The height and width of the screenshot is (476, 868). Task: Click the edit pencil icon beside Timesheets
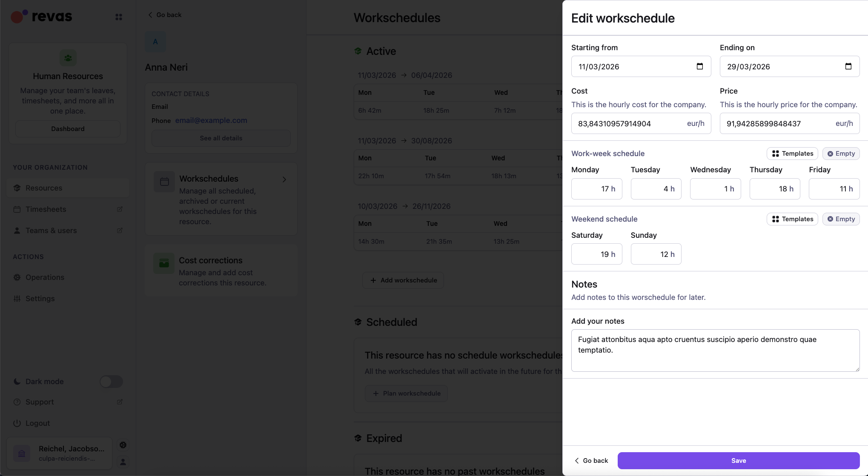(x=120, y=209)
